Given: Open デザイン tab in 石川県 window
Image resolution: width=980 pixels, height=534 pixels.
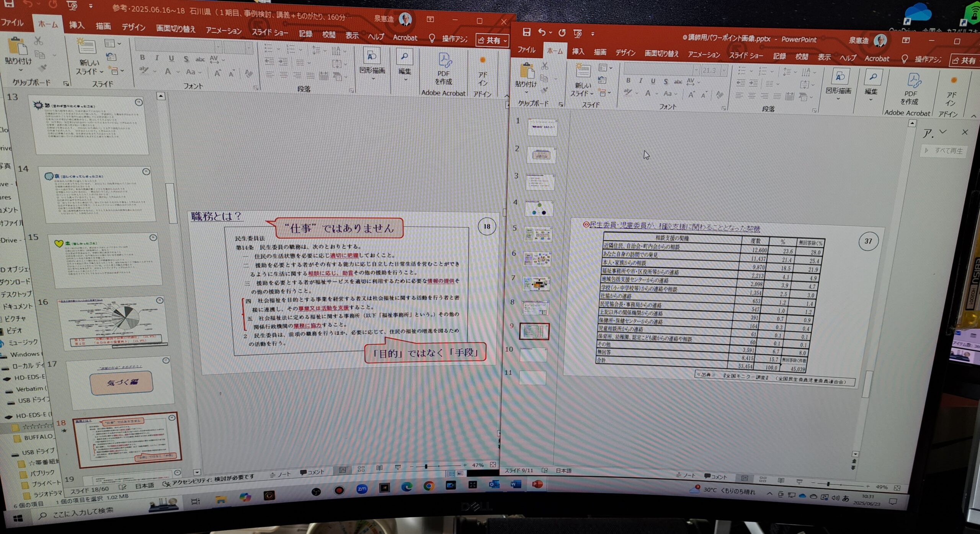Looking at the screenshot, I should point(133,27).
